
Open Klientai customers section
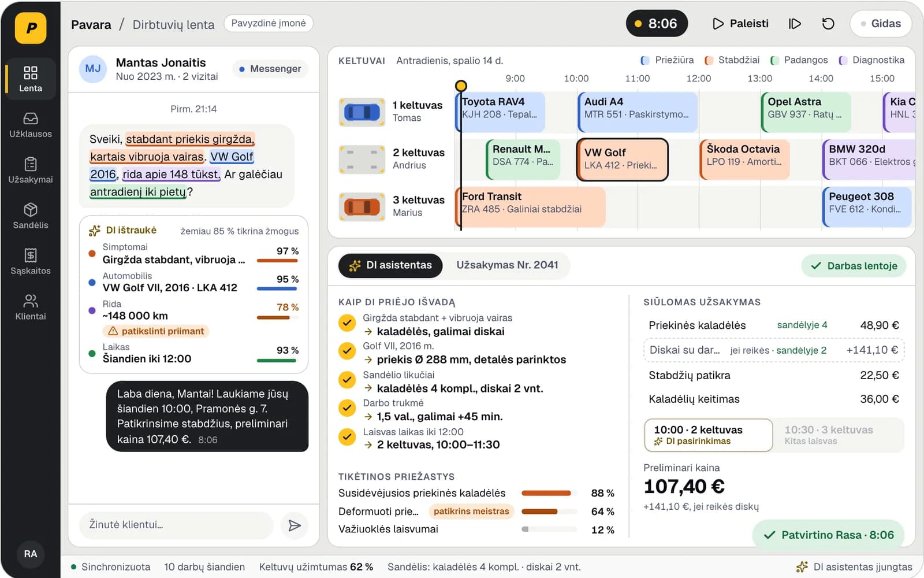click(x=31, y=307)
